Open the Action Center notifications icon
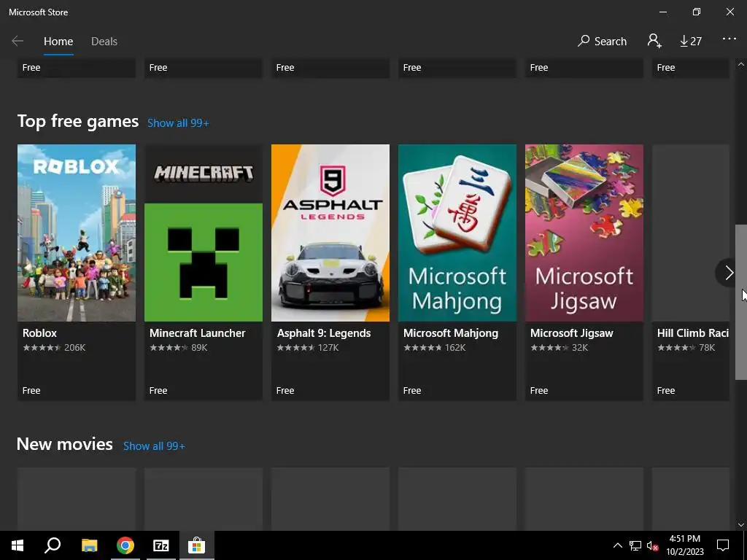747x560 pixels. click(723, 545)
